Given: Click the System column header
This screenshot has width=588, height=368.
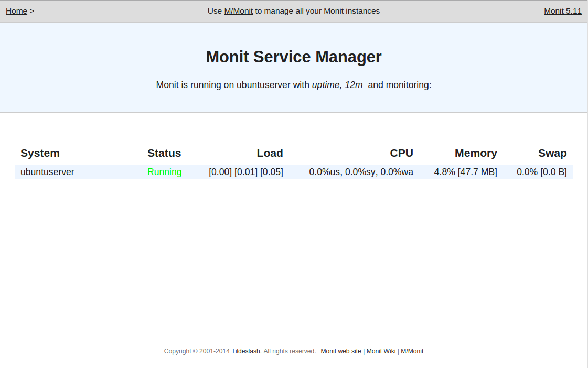Looking at the screenshot, I should 40,153.
